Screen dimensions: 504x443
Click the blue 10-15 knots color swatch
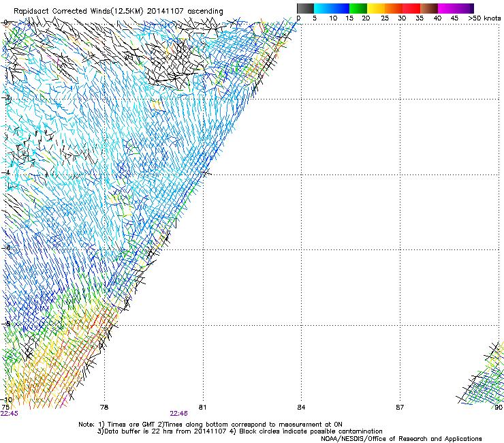pos(341,8)
